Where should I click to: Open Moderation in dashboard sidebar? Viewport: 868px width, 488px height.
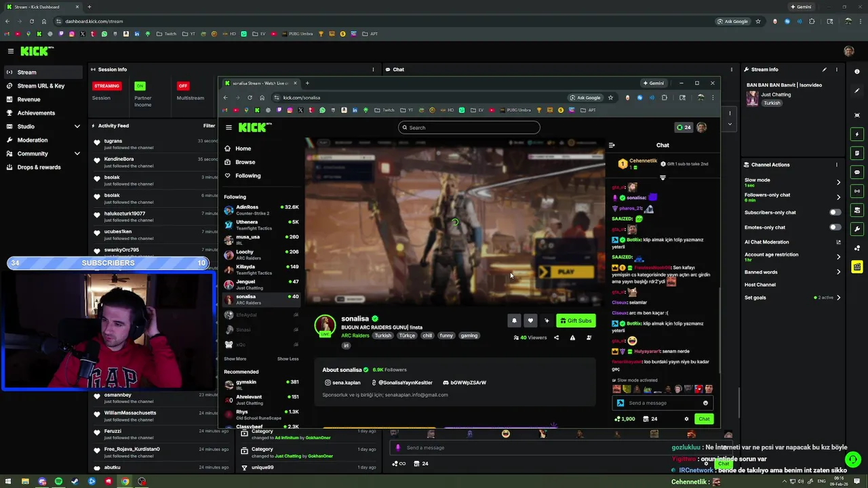click(33, 140)
